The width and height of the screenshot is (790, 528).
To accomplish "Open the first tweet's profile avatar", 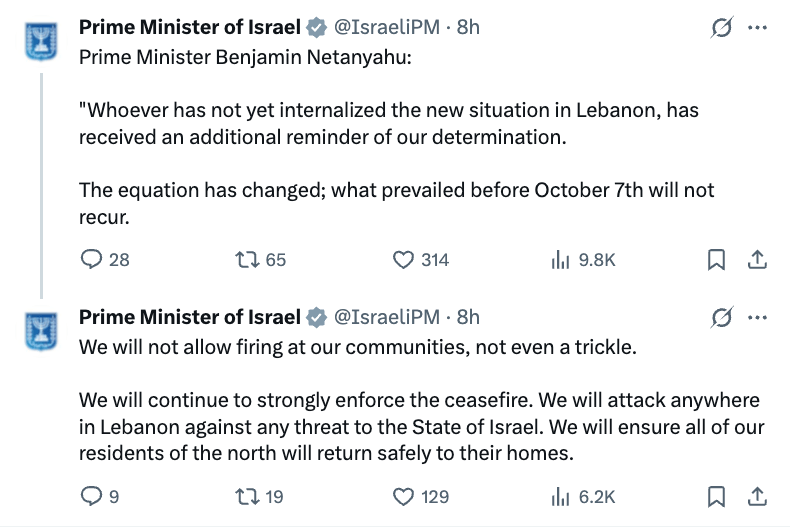I will point(41,41).
